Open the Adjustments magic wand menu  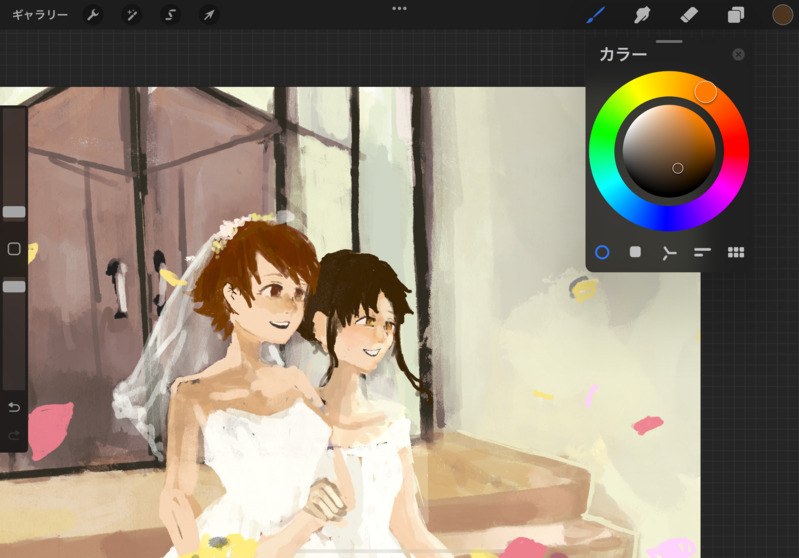click(131, 15)
